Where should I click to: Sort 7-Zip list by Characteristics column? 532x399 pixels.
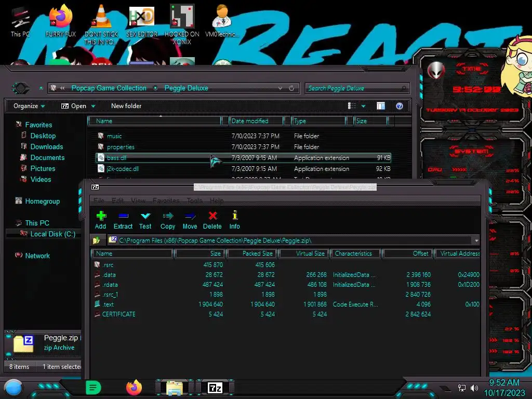(x=356, y=254)
